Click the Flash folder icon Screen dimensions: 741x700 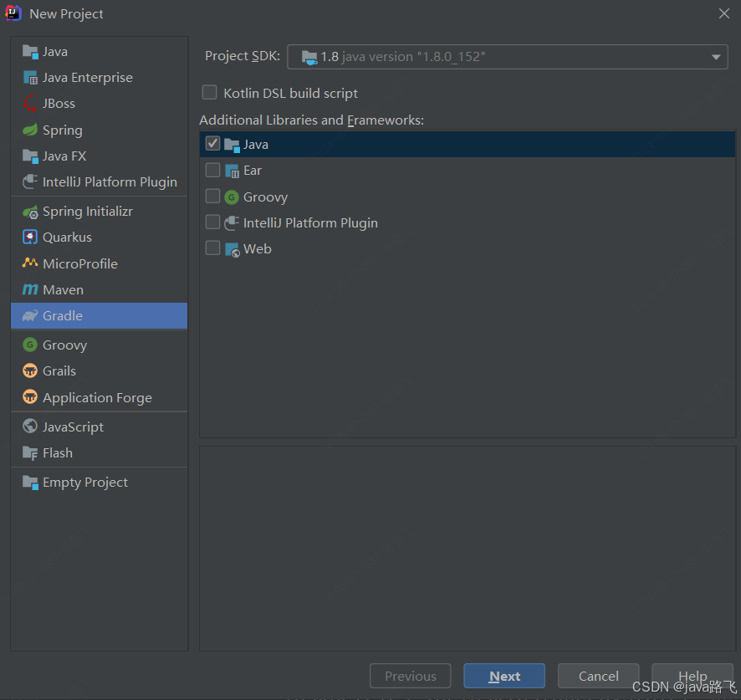30,452
